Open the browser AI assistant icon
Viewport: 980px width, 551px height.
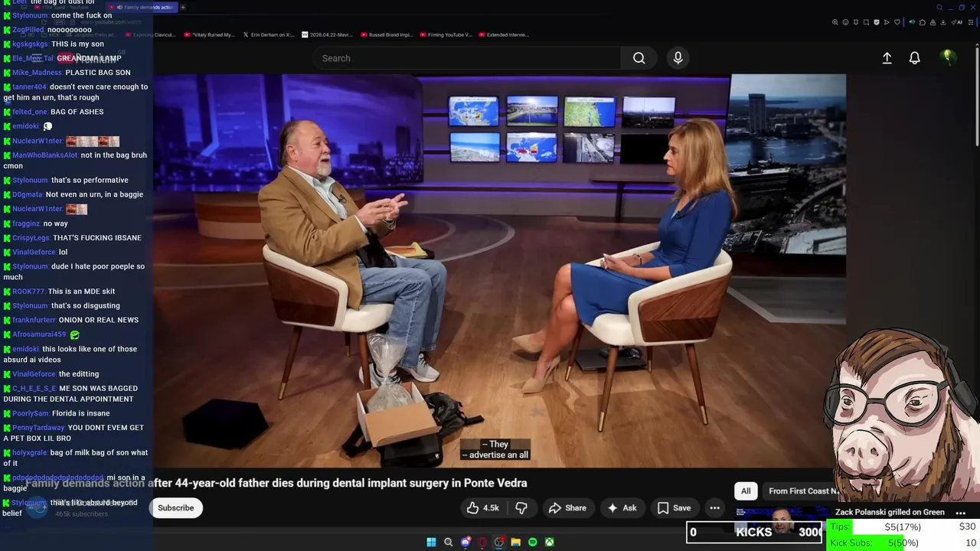tap(957, 22)
